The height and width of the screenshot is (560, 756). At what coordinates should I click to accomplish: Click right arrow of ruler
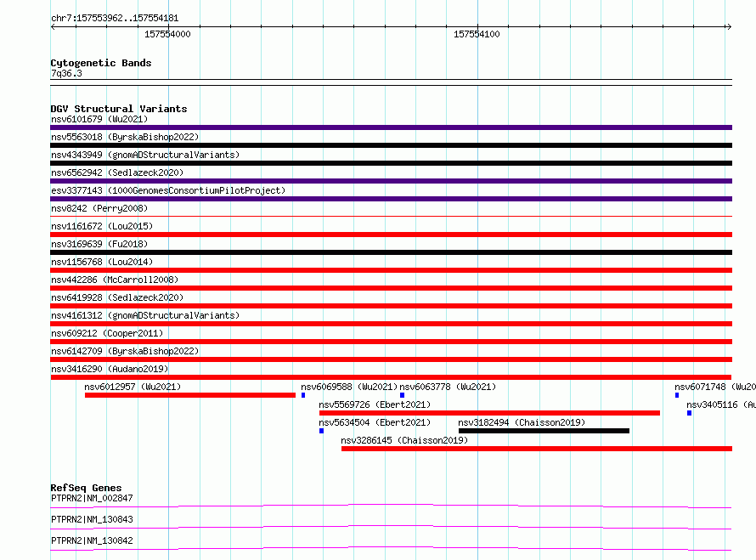pos(729,26)
